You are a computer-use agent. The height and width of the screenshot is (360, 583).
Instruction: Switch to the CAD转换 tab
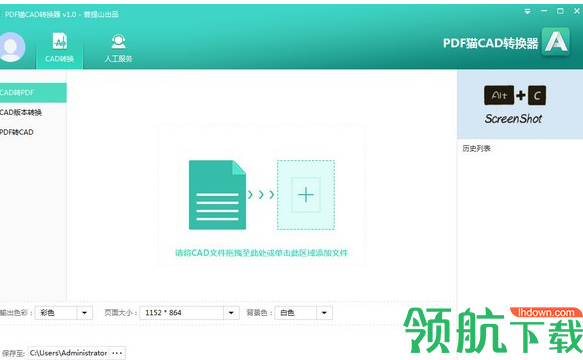[x=59, y=48]
